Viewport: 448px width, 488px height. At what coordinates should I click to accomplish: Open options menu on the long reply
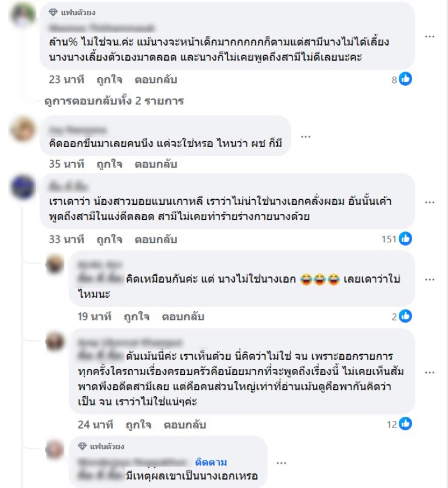(430, 373)
